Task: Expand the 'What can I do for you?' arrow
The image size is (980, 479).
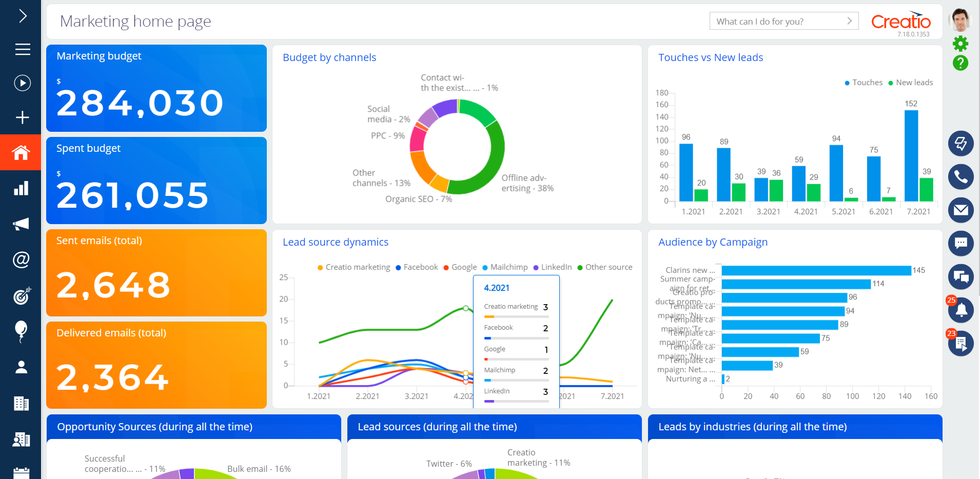Action: pos(849,21)
